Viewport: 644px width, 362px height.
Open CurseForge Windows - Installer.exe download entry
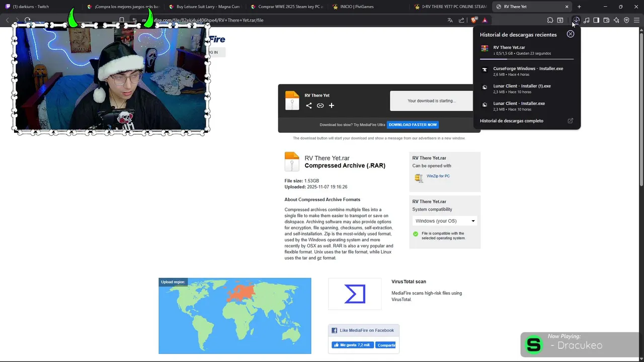(527, 71)
